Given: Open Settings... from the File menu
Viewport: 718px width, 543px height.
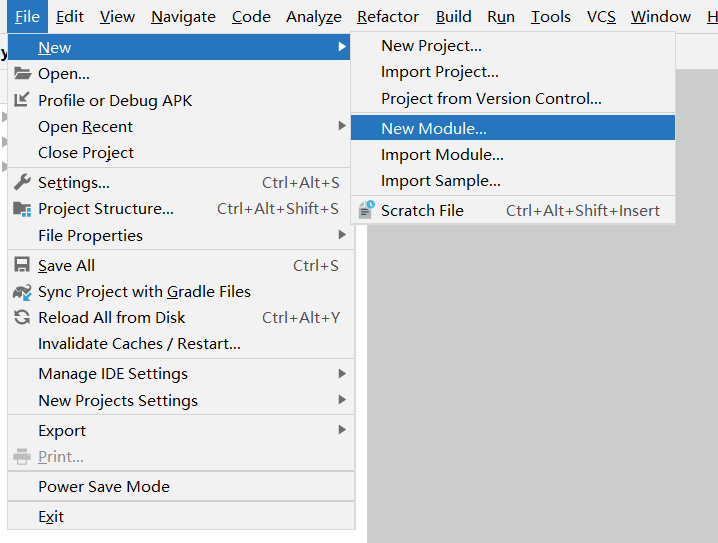Looking at the screenshot, I should (x=179, y=183).
